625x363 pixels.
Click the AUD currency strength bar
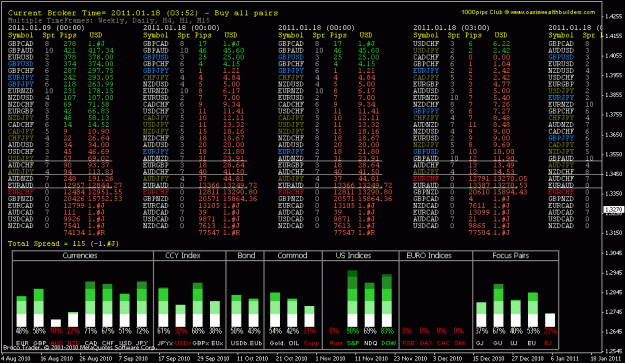click(56, 323)
